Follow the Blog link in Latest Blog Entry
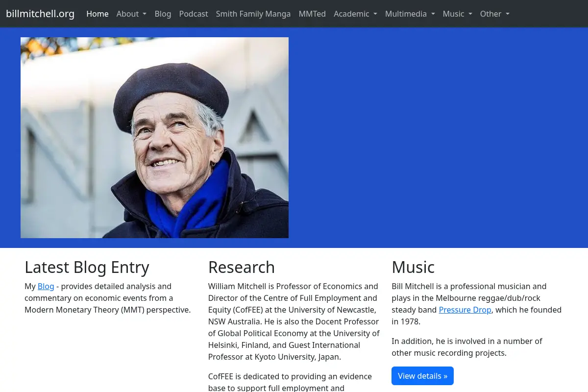The height and width of the screenshot is (392, 588). pyautogui.click(x=46, y=286)
